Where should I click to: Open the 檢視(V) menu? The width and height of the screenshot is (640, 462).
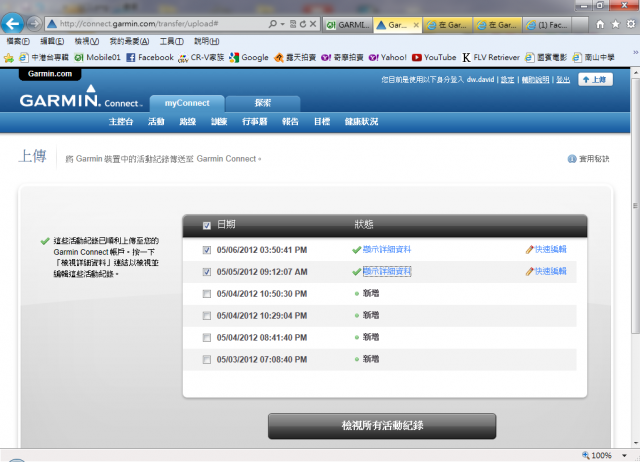[87, 41]
